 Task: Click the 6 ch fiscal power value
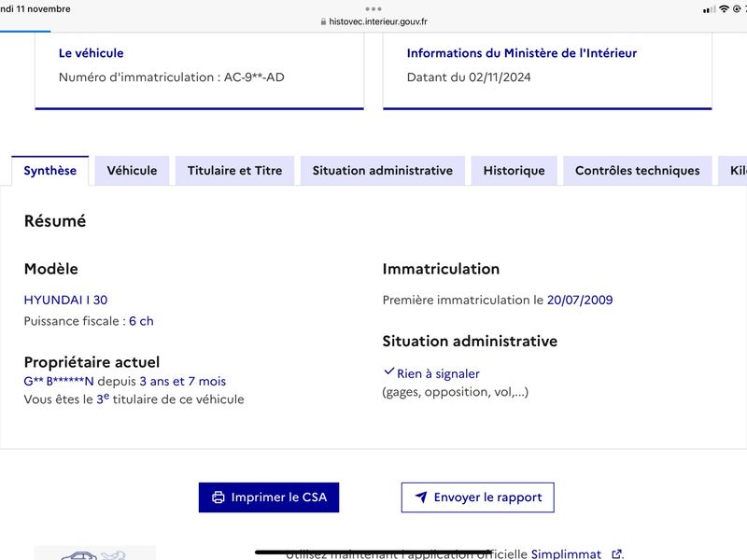pos(142,321)
